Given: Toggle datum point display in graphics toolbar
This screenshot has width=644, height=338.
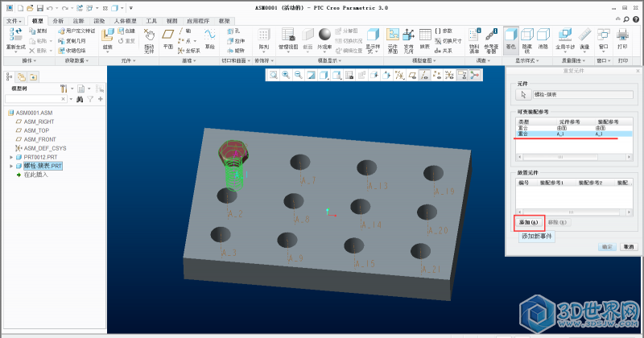Looking at the screenshot, I should point(437,75).
